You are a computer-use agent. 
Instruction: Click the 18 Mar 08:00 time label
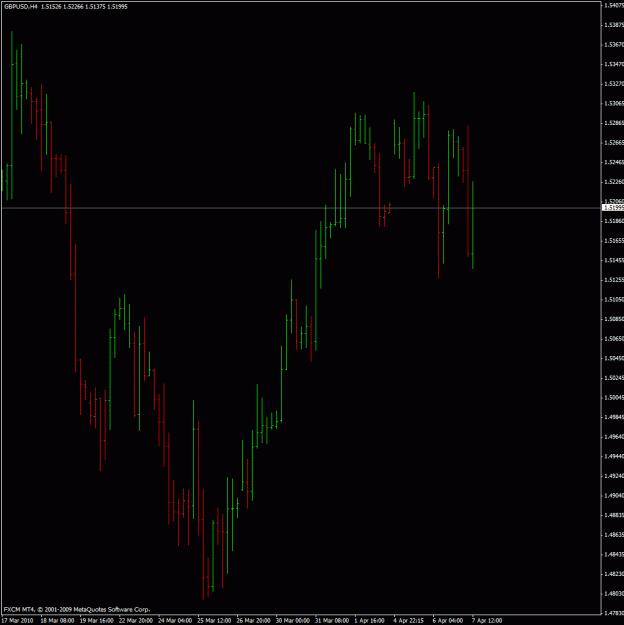tap(57, 621)
